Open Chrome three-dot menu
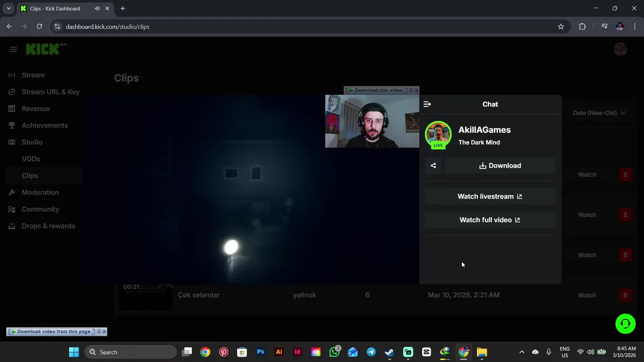Viewport: 644px width, 362px height. click(x=635, y=27)
